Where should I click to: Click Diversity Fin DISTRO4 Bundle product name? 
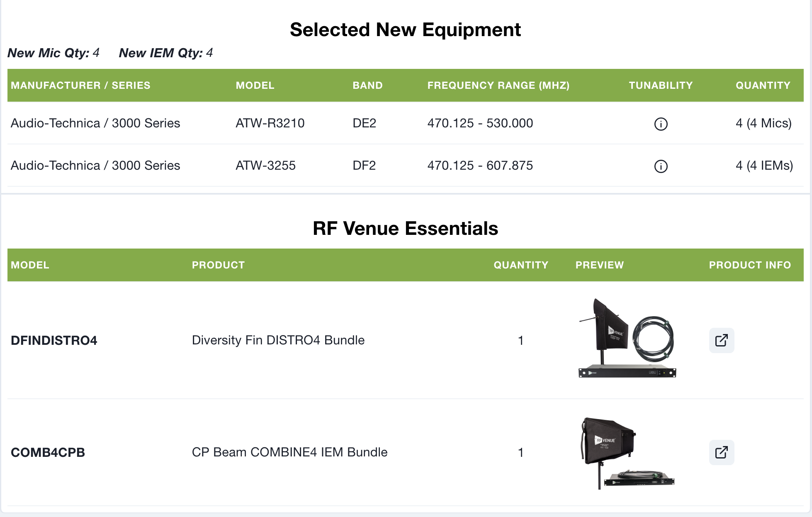coord(278,340)
